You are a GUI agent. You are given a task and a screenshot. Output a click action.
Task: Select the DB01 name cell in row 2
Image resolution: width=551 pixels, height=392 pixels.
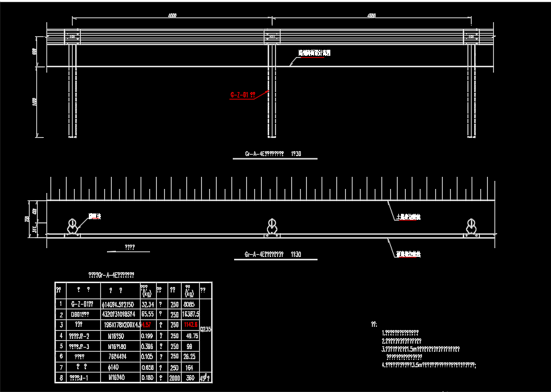tap(80, 315)
